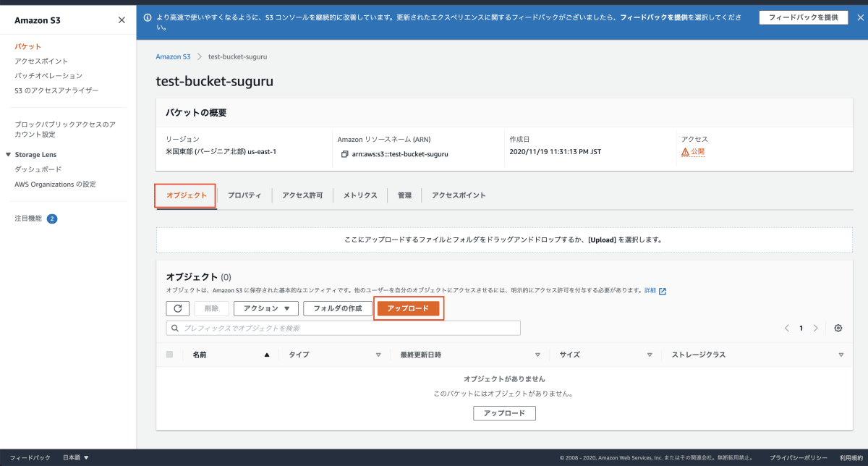Open table preferences gear icon

[x=838, y=328]
